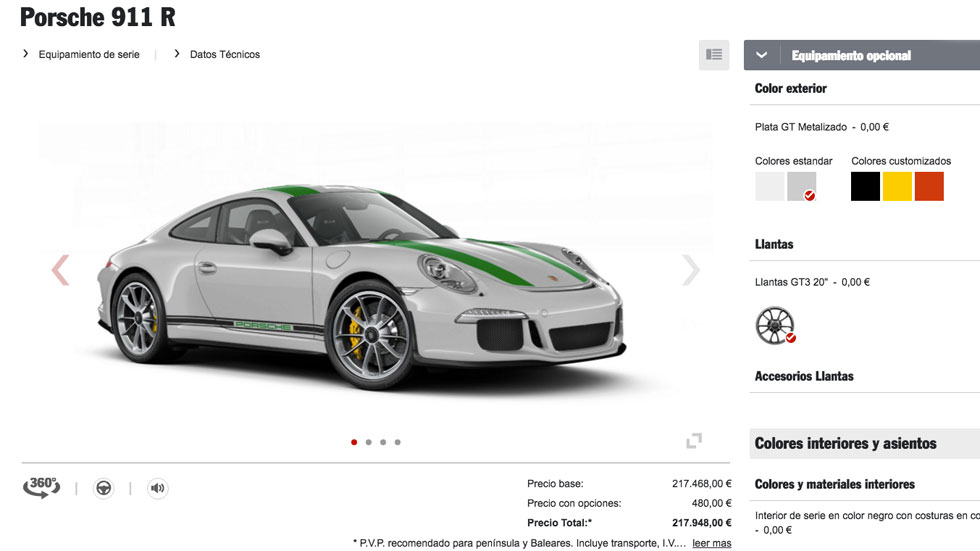The height and width of the screenshot is (551, 980).
Task: Click the Precio con opciones 480,00 €
Action: click(711, 503)
